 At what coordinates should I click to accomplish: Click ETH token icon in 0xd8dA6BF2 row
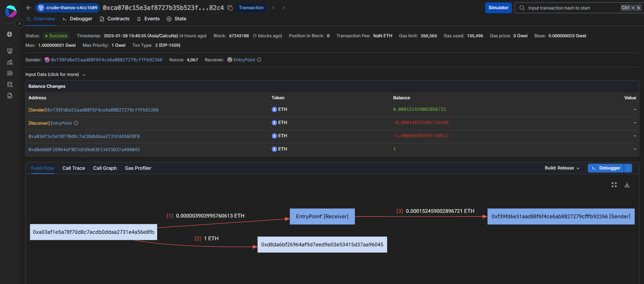(x=274, y=149)
